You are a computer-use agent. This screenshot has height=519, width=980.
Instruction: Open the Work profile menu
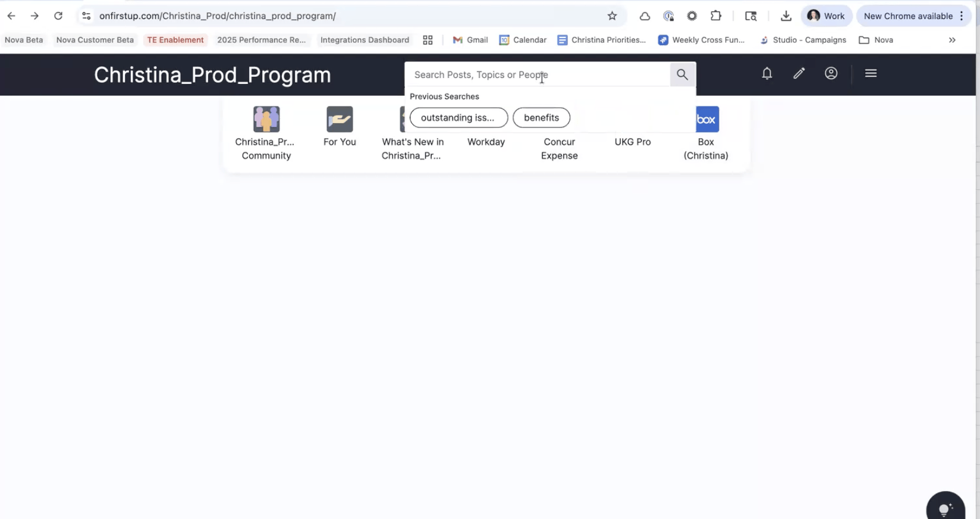(x=827, y=16)
